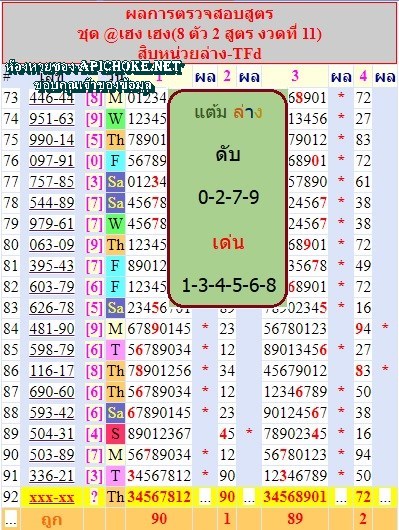Click the [4] bracket number in row 89
This screenshot has width=399, height=530.
94,434
